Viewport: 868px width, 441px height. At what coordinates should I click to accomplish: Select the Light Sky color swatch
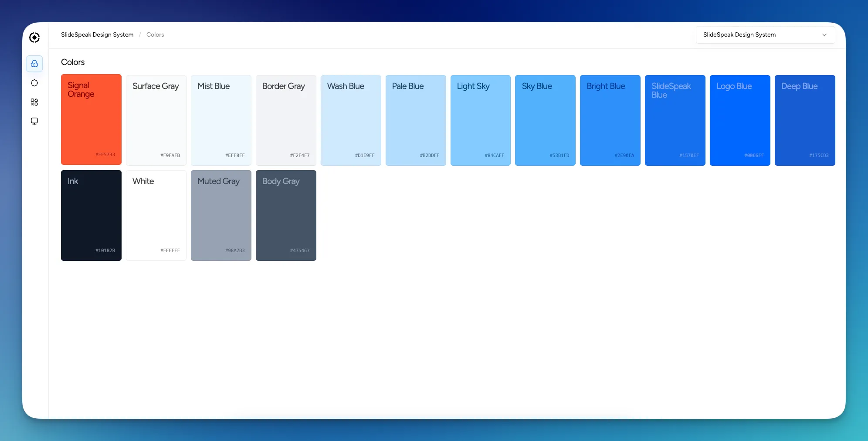[481, 120]
